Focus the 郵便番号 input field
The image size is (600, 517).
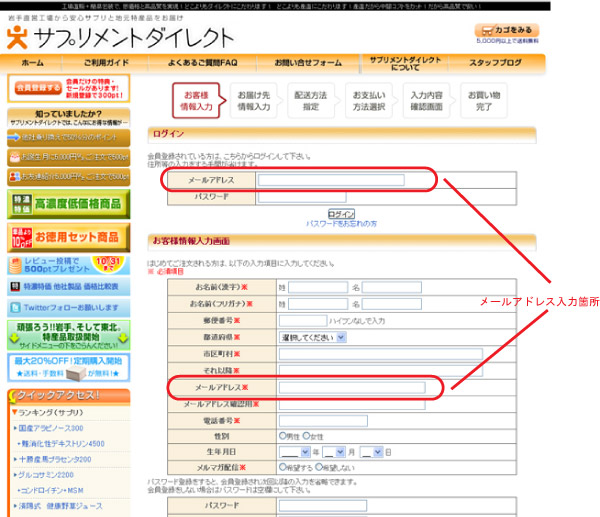click(x=303, y=321)
